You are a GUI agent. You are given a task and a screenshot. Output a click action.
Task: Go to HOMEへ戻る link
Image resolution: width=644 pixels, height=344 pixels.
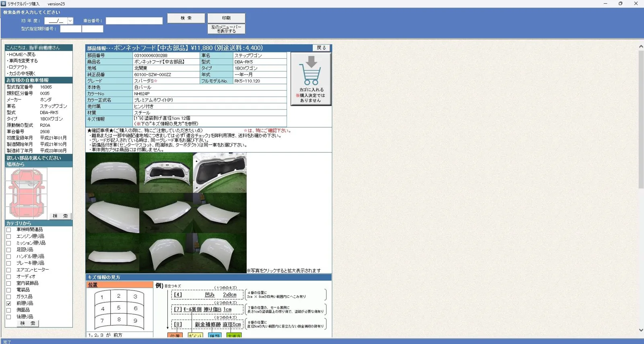[x=22, y=54]
